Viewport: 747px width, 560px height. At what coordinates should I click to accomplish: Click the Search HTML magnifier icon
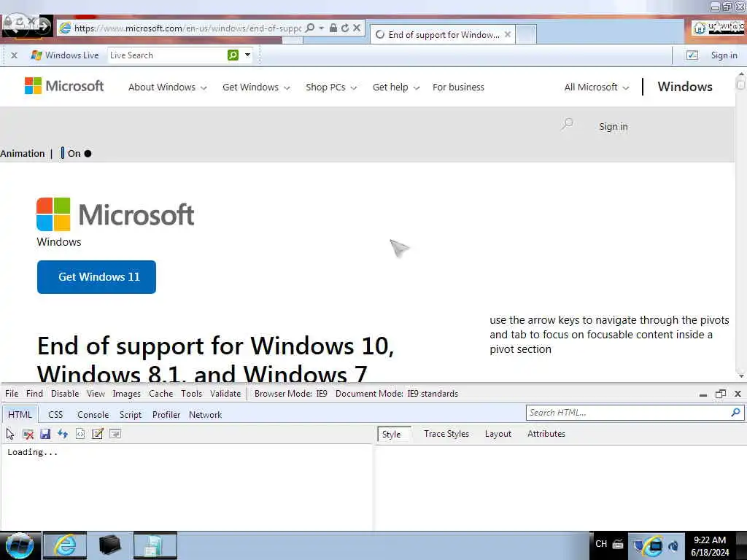735,413
